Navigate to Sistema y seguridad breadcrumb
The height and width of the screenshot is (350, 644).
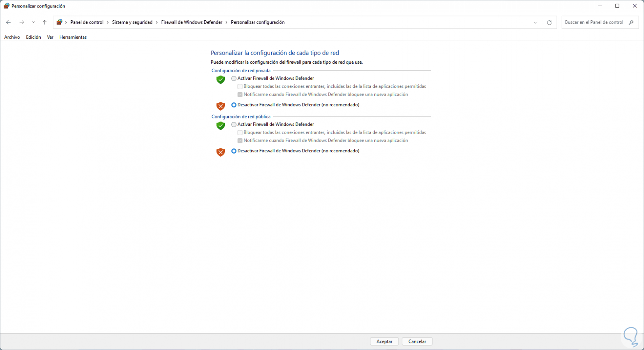tap(132, 22)
